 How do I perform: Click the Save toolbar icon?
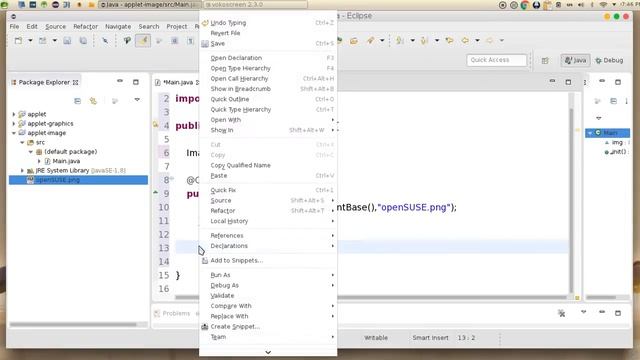coord(67,40)
